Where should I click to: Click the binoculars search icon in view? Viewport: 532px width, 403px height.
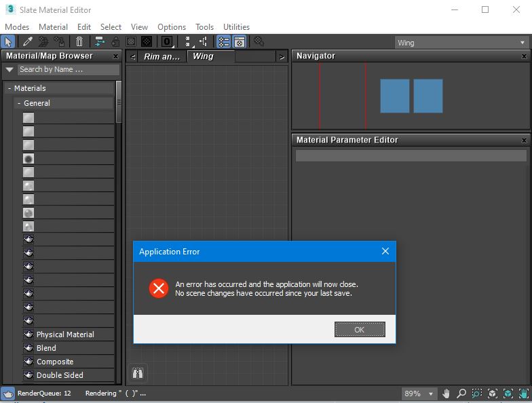(138, 372)
